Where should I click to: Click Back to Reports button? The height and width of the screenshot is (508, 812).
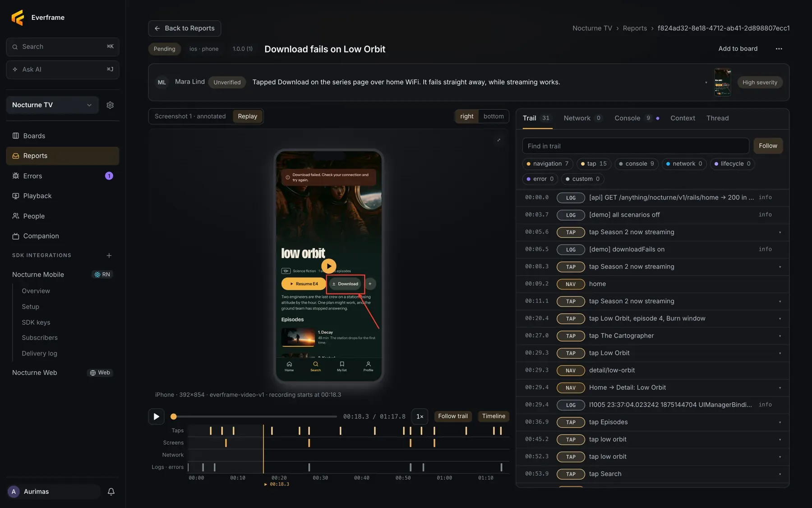pos(185,28)
